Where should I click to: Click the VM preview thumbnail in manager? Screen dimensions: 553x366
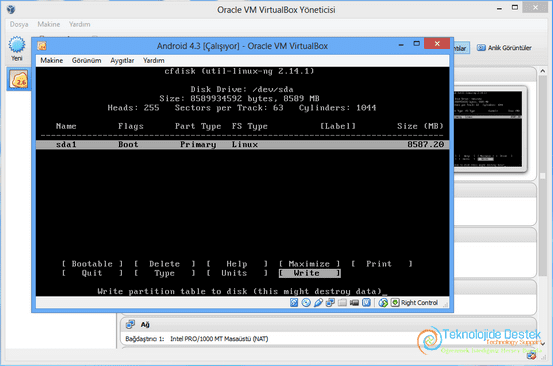[488, 129]
